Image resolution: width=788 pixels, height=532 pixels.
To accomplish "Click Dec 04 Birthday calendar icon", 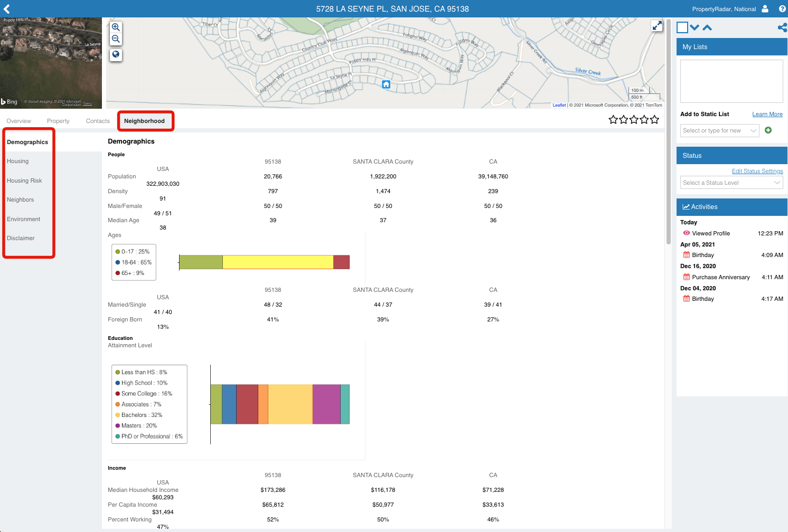I will click(686, 298).
